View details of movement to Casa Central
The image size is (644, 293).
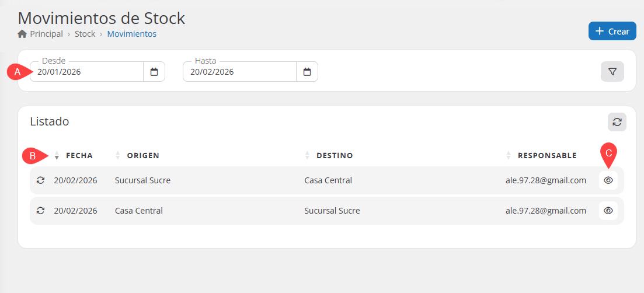[608, 180]
